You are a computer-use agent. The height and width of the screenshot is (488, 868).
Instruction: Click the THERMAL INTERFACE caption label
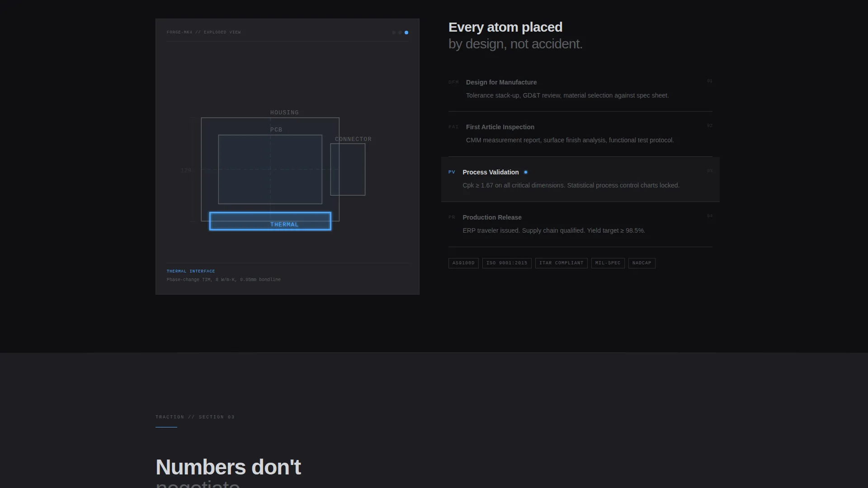(x=191, y=271)
